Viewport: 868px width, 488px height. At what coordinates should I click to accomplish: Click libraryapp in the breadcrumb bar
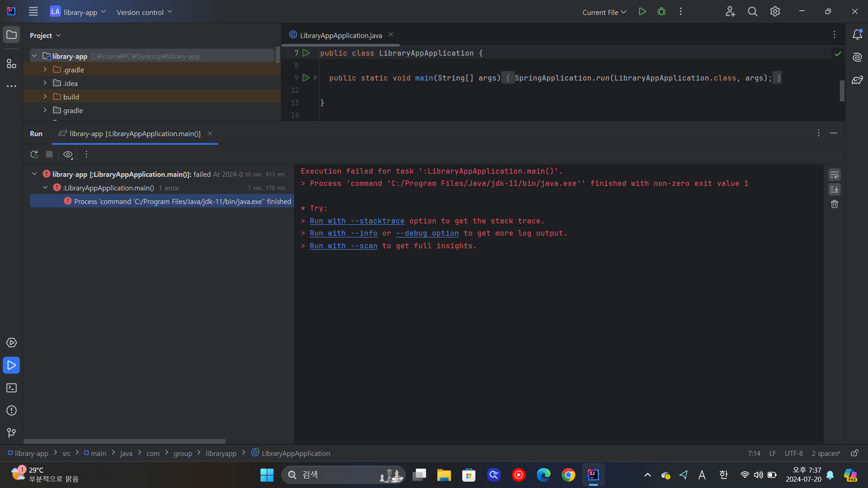[221, 453]
